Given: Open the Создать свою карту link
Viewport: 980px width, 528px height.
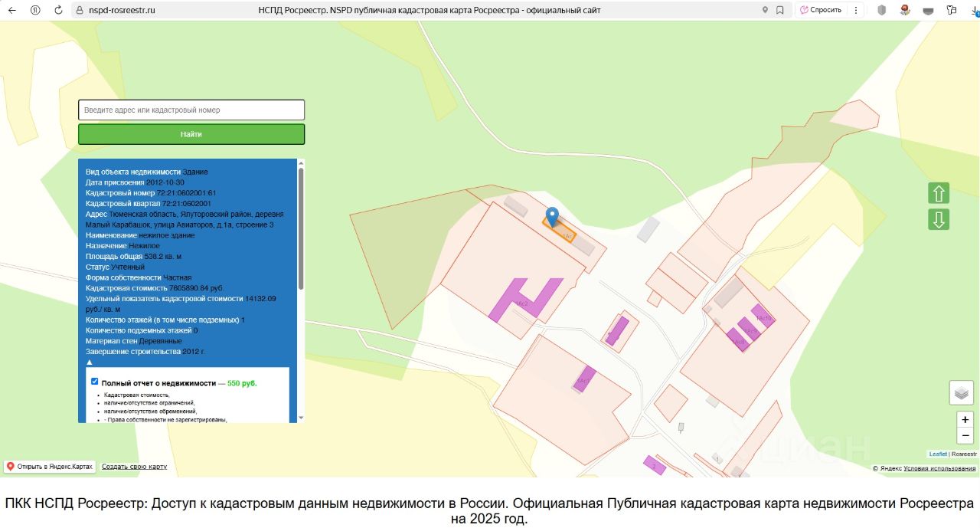Looking at the screenshot, I should pyautogui.click(x=134, y=467).
